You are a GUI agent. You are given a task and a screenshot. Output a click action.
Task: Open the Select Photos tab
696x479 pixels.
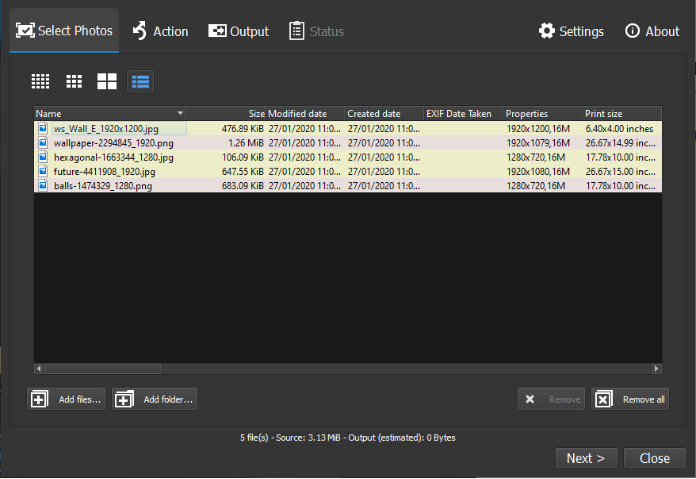(64, 31)
